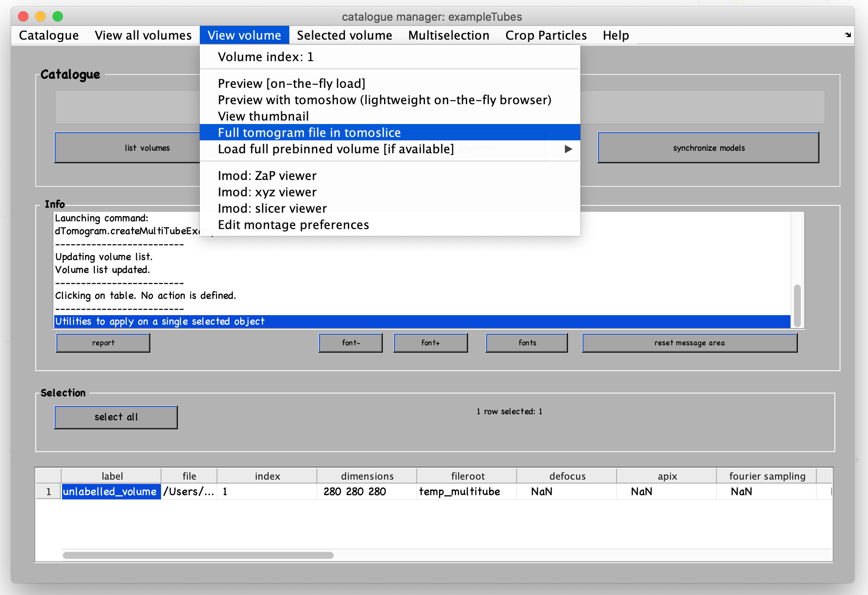Click the label column header

tap(111, 476)
